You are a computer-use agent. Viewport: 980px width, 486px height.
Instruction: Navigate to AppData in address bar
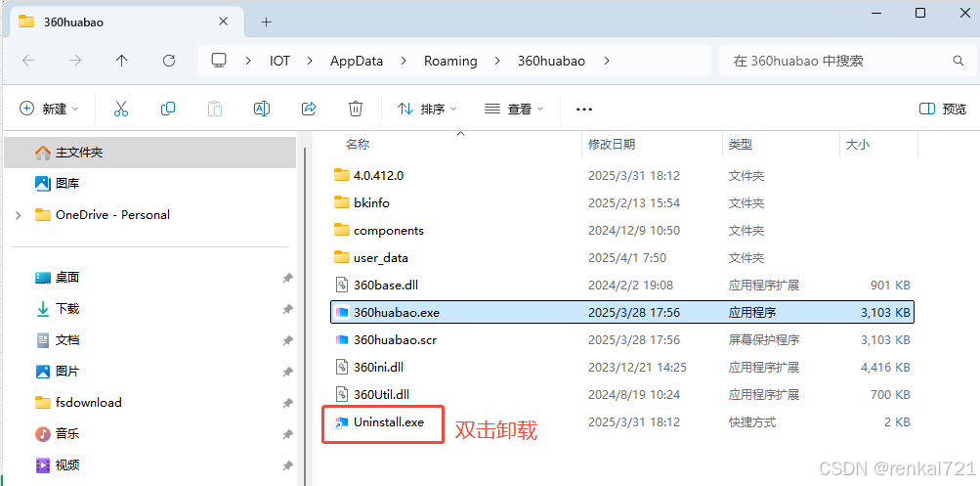tap(357, 61)
